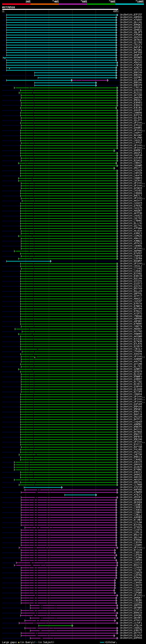Click the UniRef100_Q2LAM6 label
146x644 pixels.
[x=131, y=80]
